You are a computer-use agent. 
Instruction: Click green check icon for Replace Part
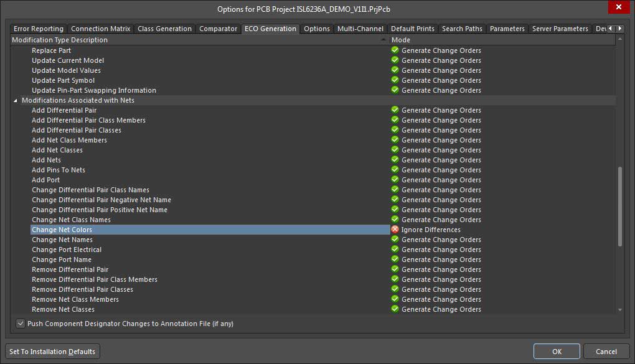[395, 50]
